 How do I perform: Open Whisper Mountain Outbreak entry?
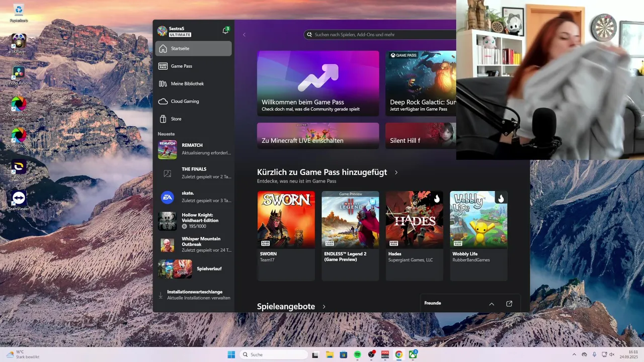tap(194, 244)
